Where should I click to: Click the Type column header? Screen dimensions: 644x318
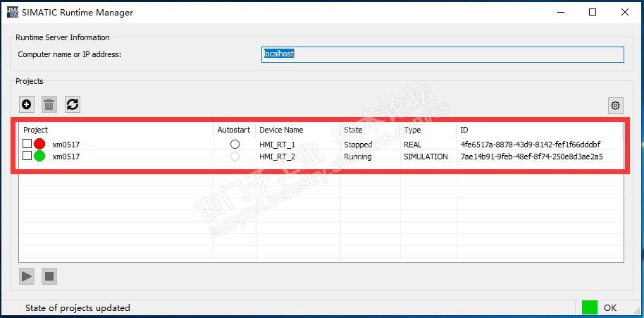pyautogui.click(x=412, y=130)
